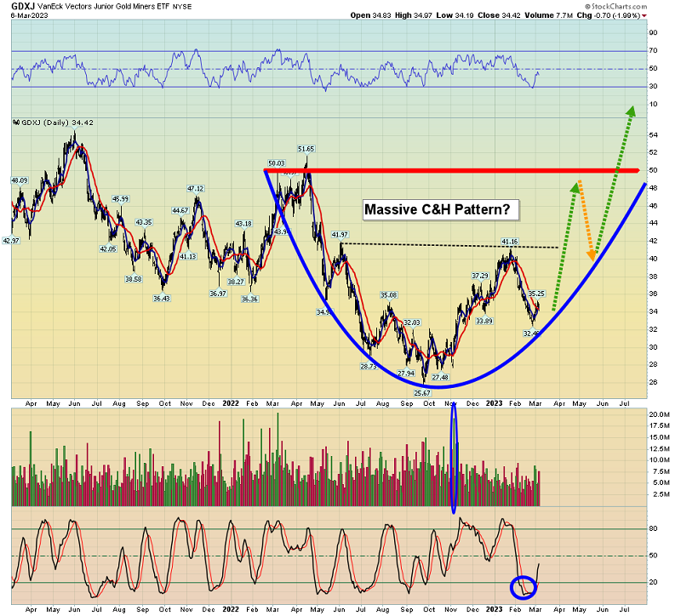681x616 pixels.
Task: Click the 33.89 price label
Action: (484, 322)
